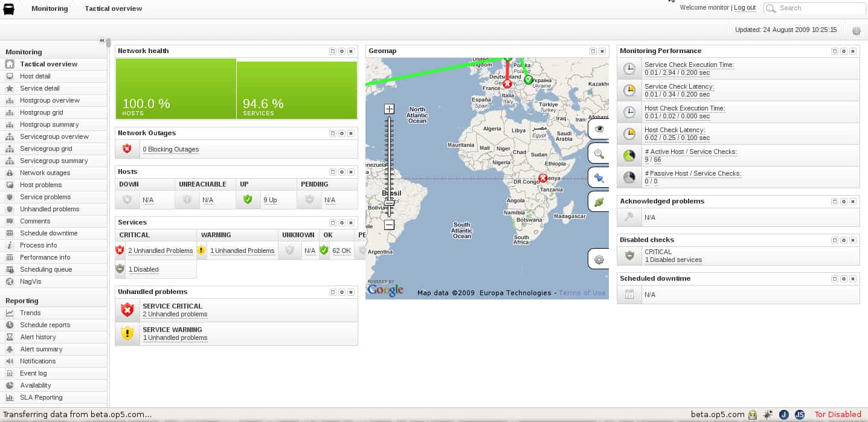
Task: Click the map zoom slider track
Action: click(x=389, y=167)
